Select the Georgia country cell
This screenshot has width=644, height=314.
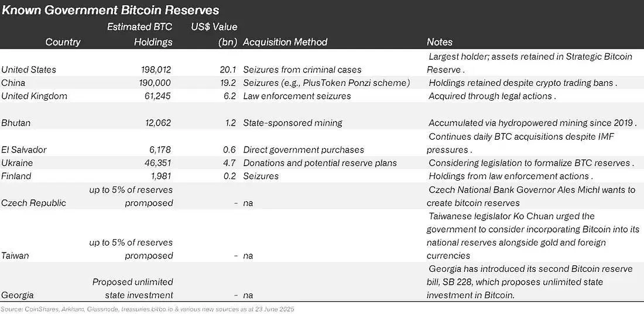click(x=17, y=295)
